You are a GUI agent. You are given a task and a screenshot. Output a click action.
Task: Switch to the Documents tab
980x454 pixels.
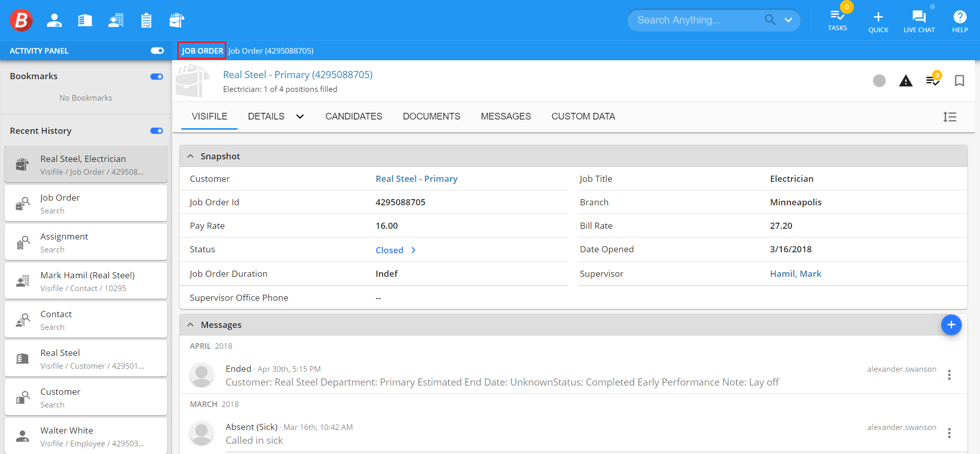click(x=432, y=116)
